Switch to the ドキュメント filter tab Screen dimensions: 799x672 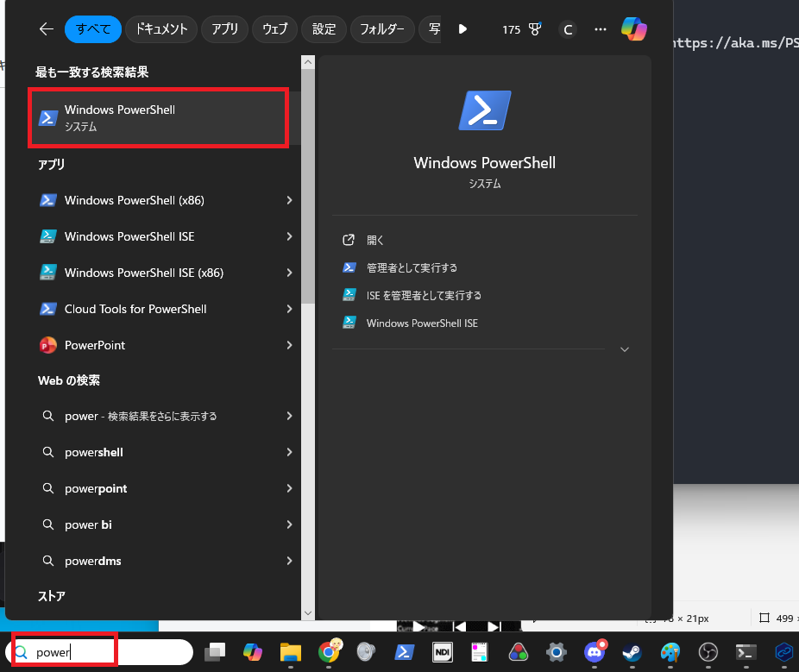(x=161, y=29)
